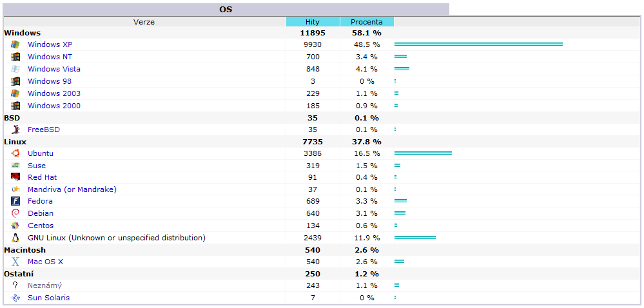Open the Fedora link
The width and height of the screenshot is (644, 308).
click(40, 201)
